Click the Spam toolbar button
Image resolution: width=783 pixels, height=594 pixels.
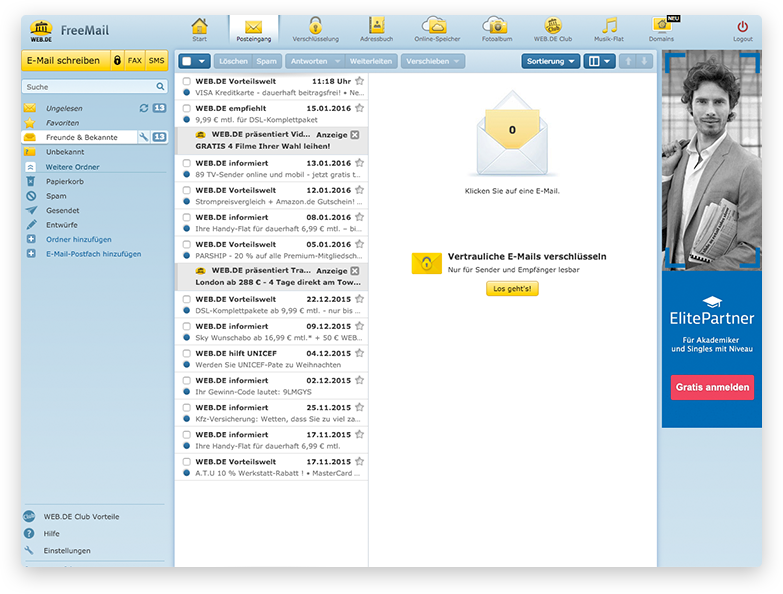click(x=267, y=61)
